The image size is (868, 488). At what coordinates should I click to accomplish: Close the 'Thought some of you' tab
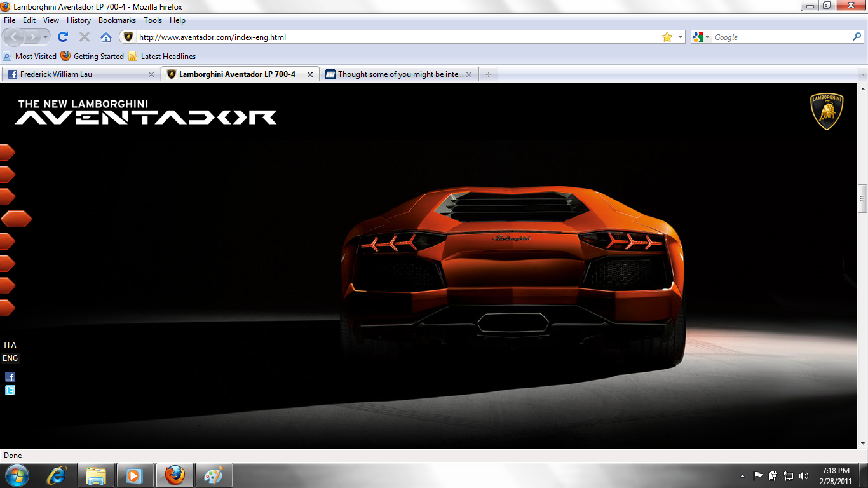[x=469, y=74]
